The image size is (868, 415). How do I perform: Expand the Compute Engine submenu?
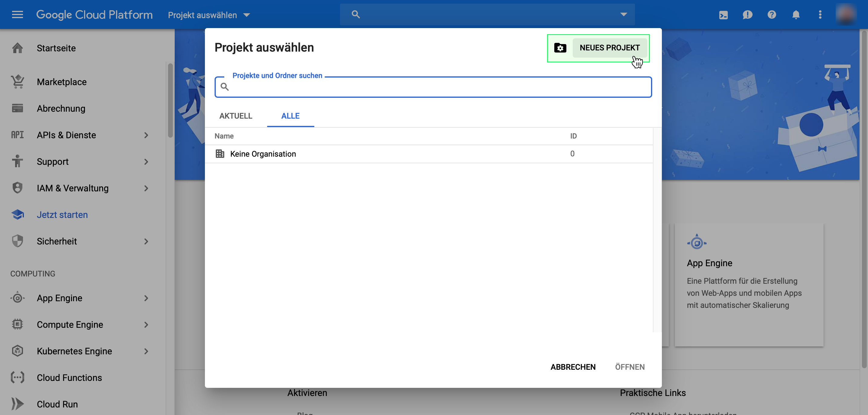(146, 324)
